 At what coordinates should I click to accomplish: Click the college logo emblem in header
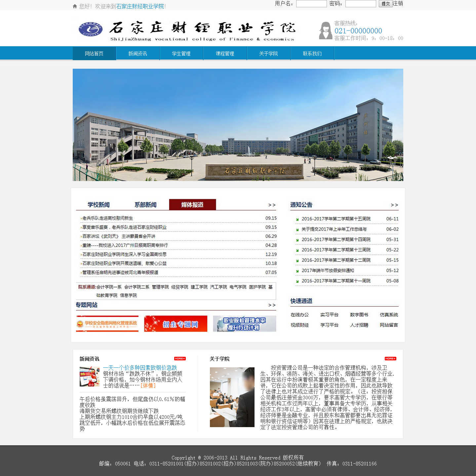90,29
